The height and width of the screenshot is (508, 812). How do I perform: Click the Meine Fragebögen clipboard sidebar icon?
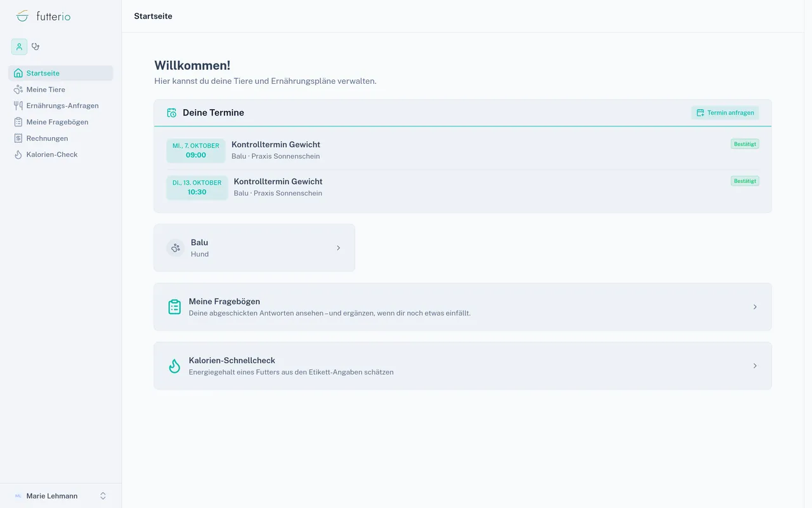click(18, 122)
